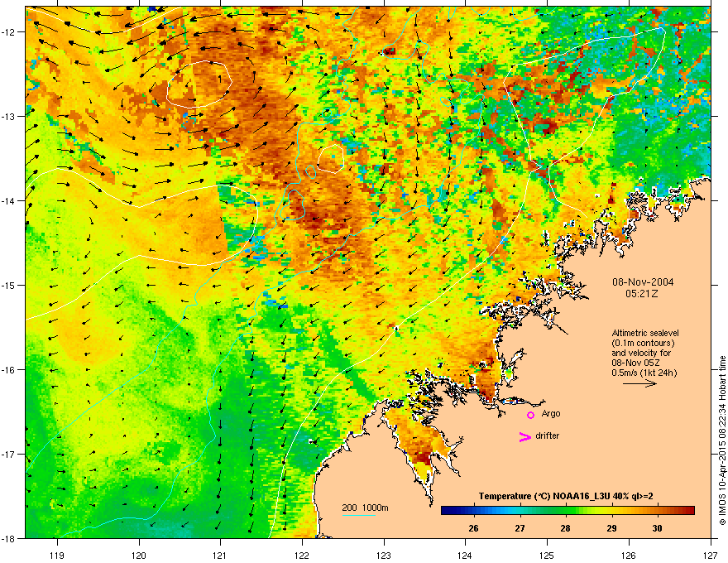
Task: Click the temperature color bar legend
Action: 568,510
